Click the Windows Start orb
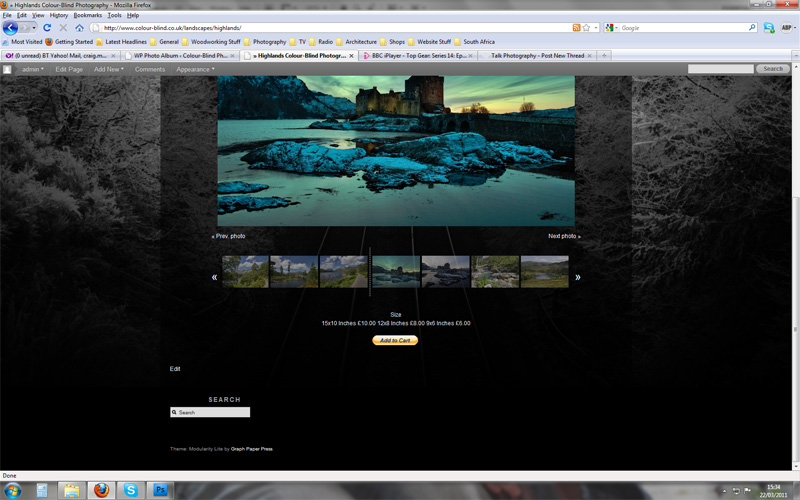 12,491
